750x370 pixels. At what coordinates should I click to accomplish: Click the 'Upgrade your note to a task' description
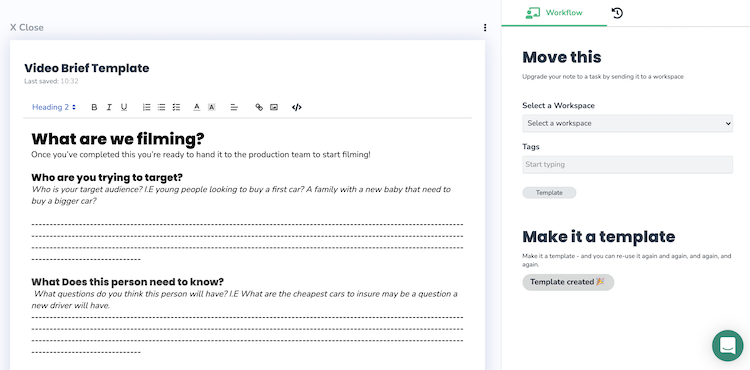coord(603,76)
